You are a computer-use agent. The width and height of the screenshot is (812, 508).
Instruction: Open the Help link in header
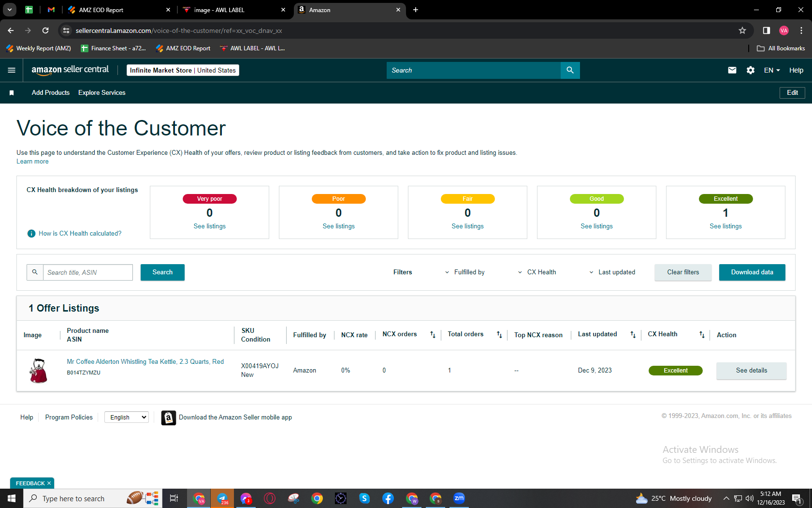click(796, 70)
